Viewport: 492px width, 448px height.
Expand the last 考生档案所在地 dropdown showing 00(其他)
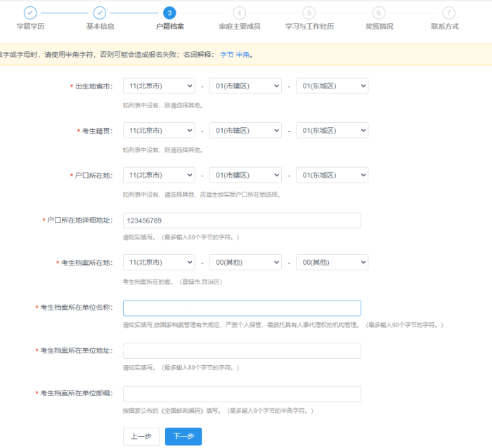[332, 262]
